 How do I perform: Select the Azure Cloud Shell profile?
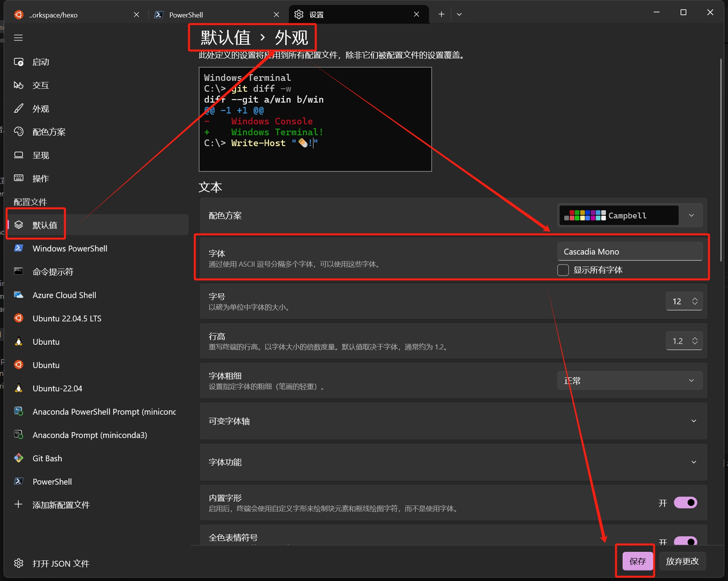point(64,295)
